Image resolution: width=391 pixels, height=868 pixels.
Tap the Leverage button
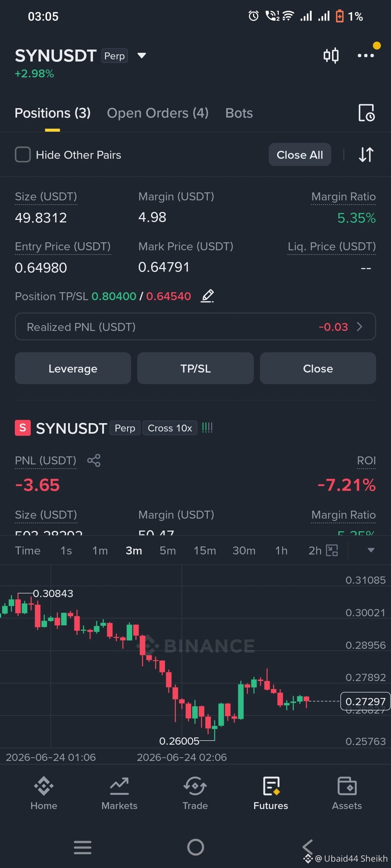point(73,368)
